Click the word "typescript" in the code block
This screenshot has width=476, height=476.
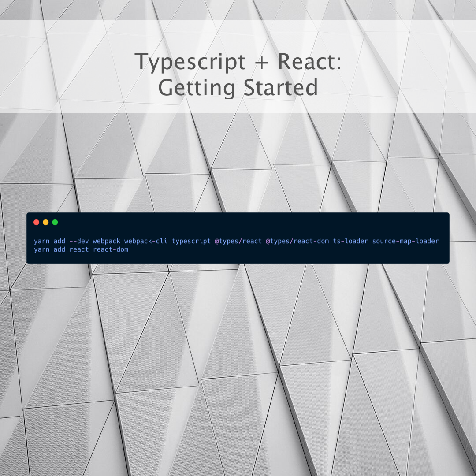(x=191, y=242)
